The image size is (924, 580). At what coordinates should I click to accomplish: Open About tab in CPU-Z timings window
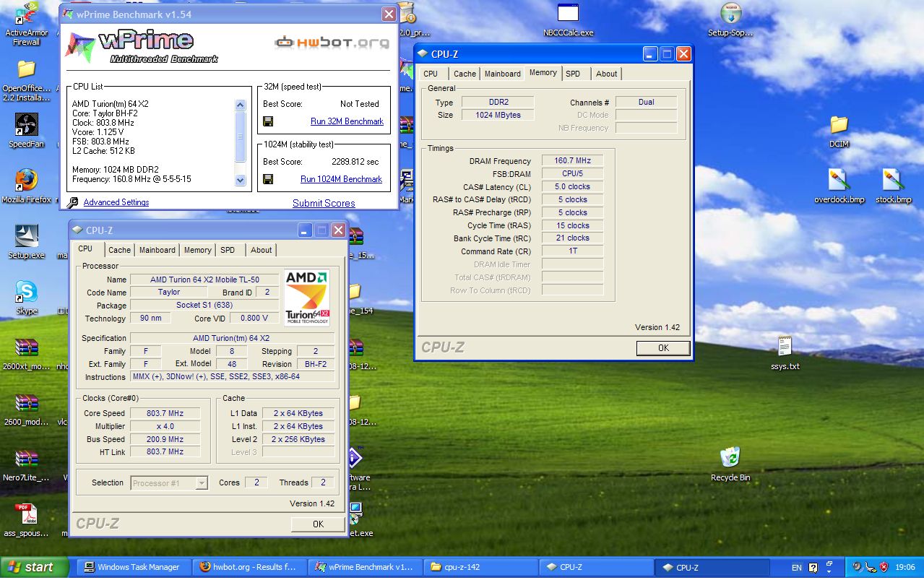click(606, 74)
